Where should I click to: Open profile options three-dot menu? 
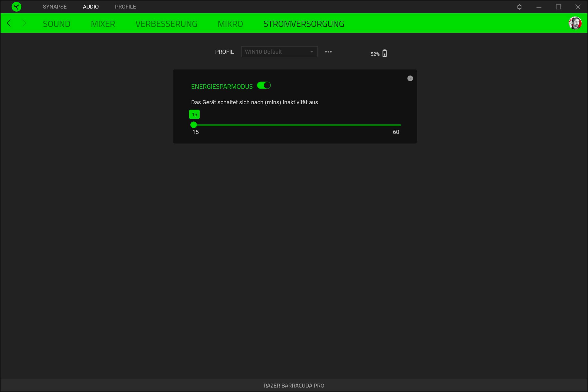click(328, 52)
